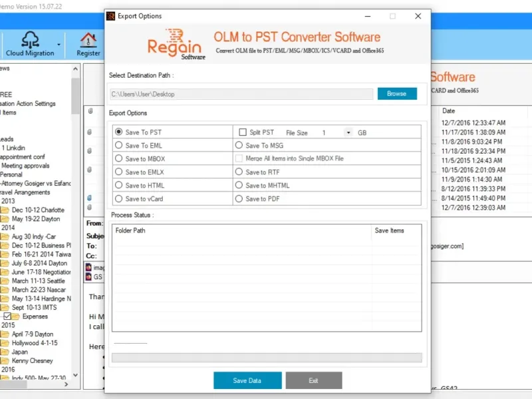Click the attachment column header paperclip icon

tap(90, 111)
